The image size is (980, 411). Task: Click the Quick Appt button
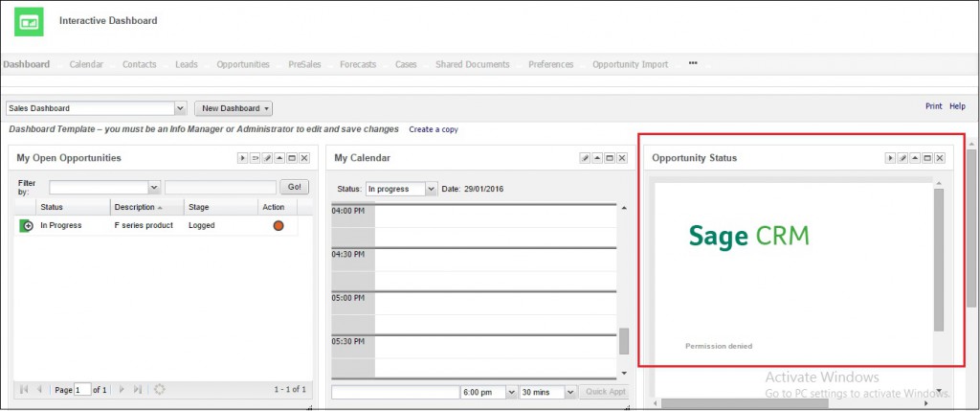coord(603,392)
